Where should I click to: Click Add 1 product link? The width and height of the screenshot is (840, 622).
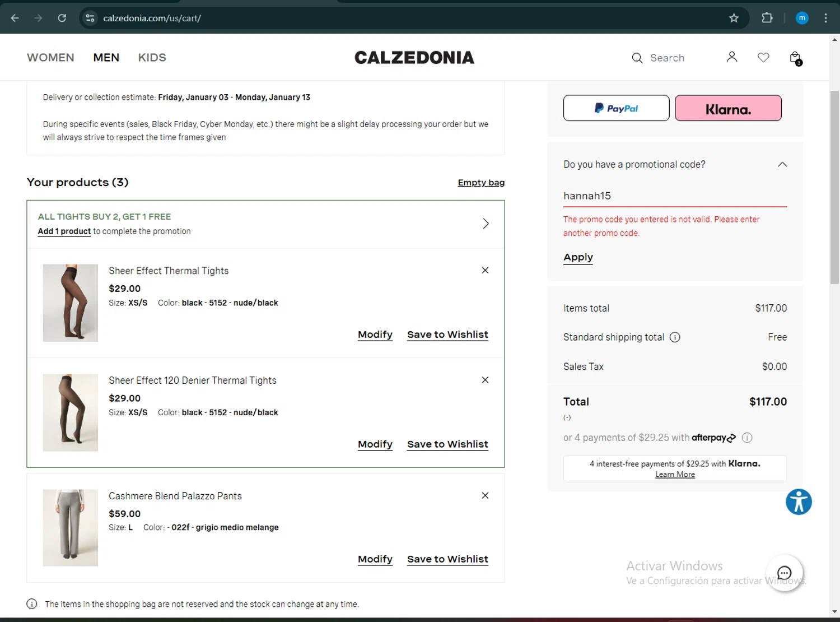[64, 231]
